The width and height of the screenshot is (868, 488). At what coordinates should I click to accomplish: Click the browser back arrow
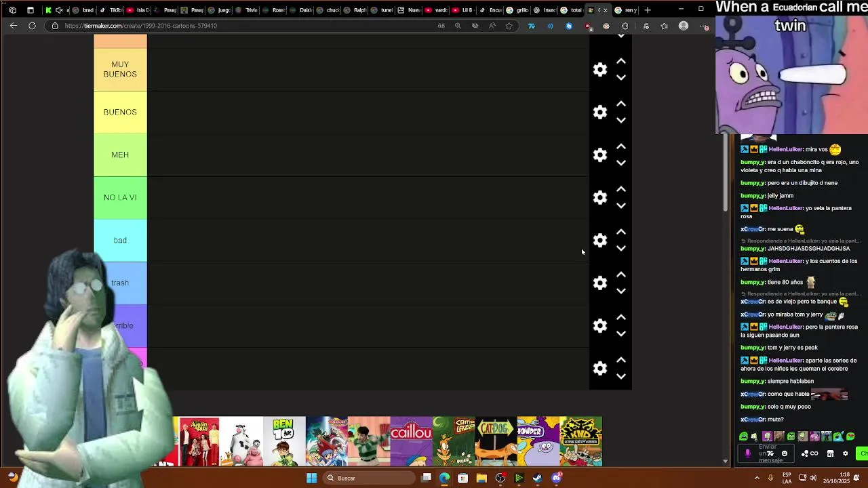click(x=14, y=26)
